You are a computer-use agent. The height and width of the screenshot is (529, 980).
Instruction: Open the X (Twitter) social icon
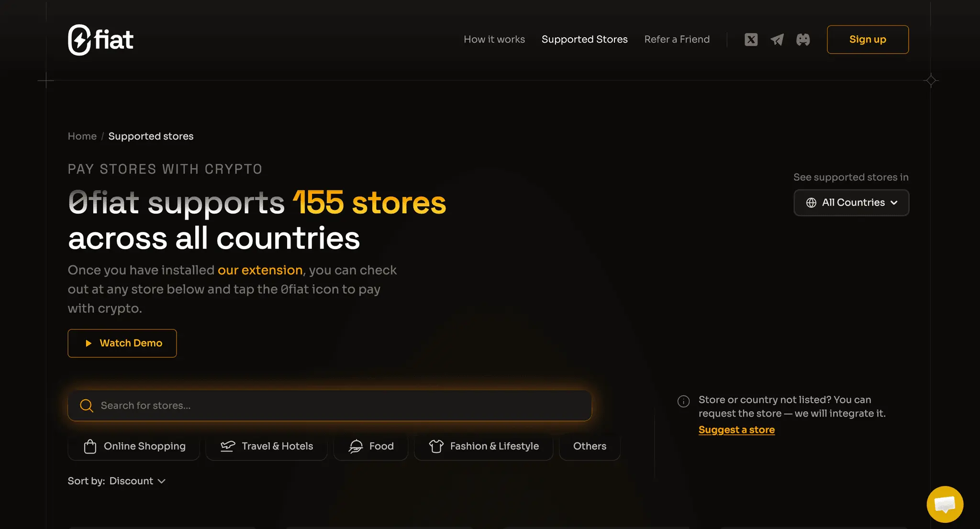click(x=751, y=39)
